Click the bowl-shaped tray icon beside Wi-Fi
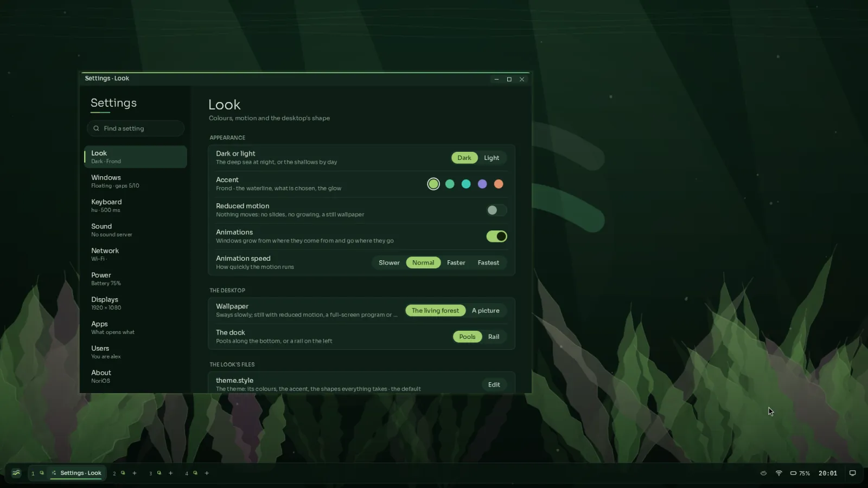This screenshot has height=488, width=868. coord(763,473)
